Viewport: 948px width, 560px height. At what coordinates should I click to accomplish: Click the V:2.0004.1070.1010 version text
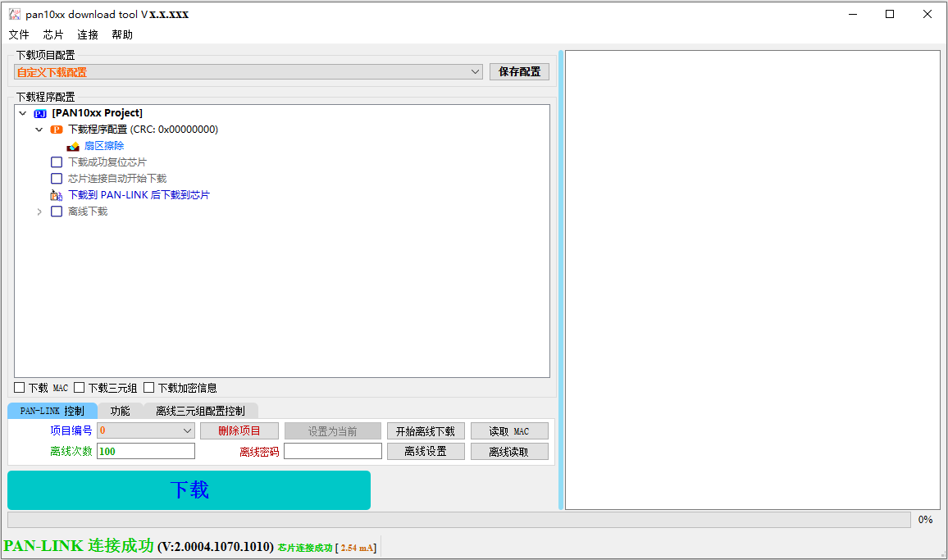click(216, 547)
